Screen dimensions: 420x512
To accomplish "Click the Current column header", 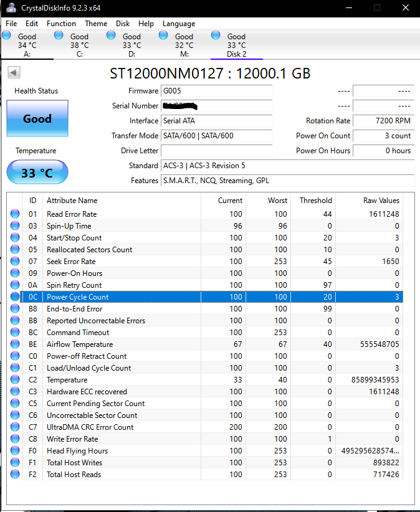I will pyautogui.click(x=223, y=200).
